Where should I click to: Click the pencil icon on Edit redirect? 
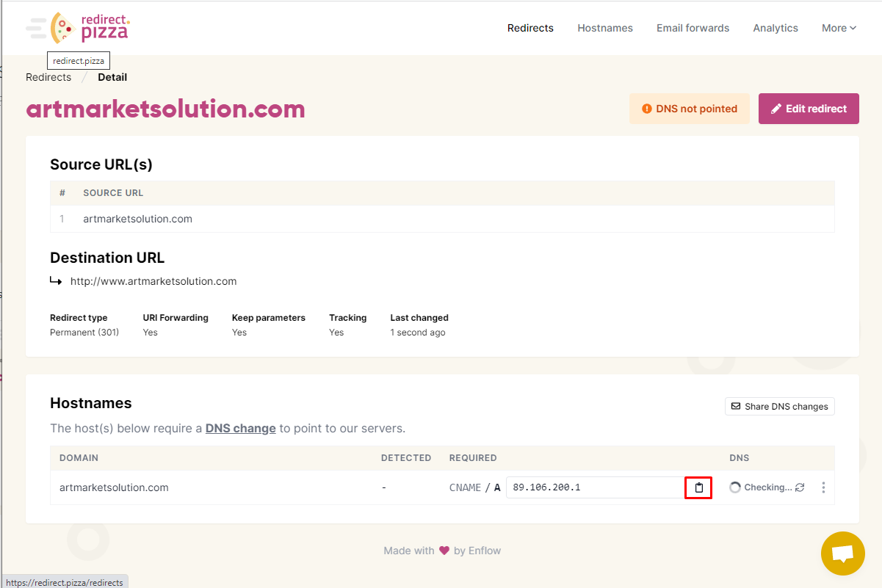776,109
